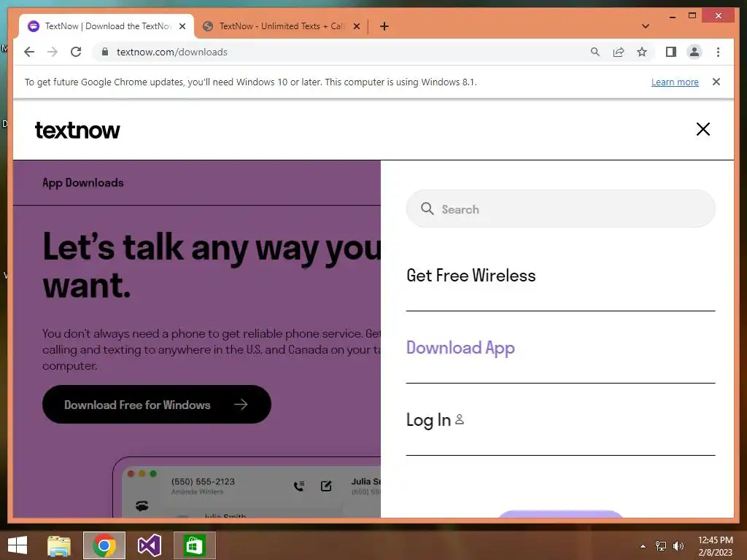Open Log In menu item

(435, 420)
